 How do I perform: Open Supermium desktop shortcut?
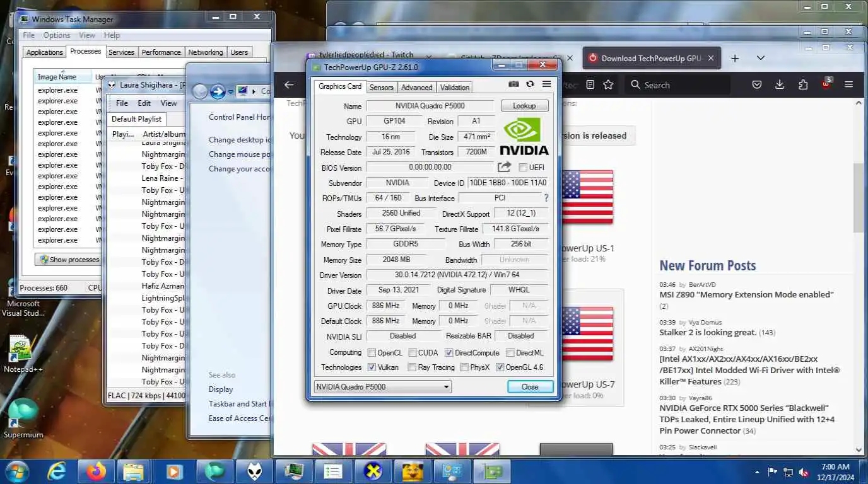pos(23,419)
